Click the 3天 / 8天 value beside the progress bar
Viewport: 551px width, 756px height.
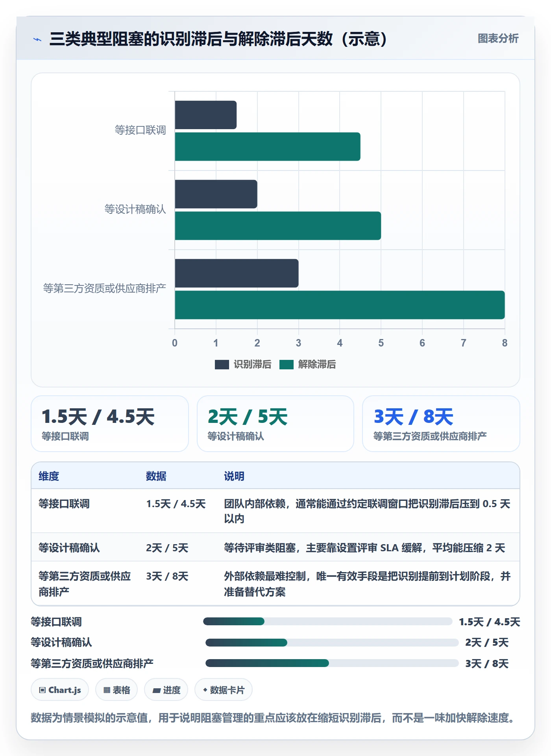coord(487,664)
